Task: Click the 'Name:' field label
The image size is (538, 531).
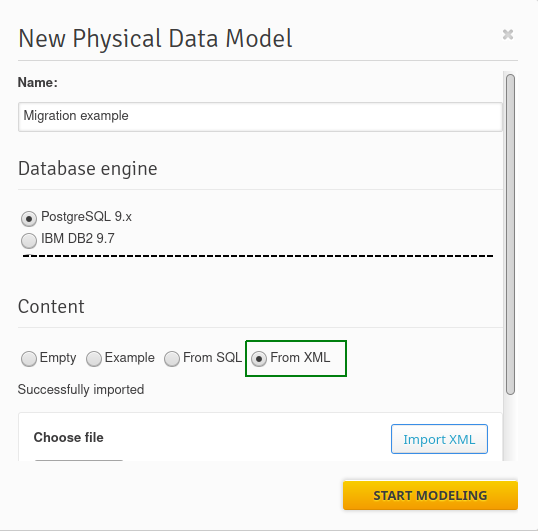Action: coord(38,82)
